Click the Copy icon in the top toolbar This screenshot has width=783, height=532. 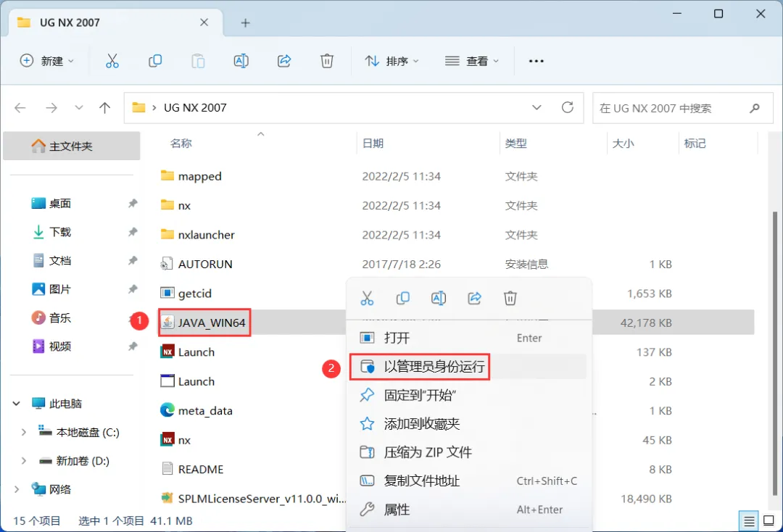155,61
